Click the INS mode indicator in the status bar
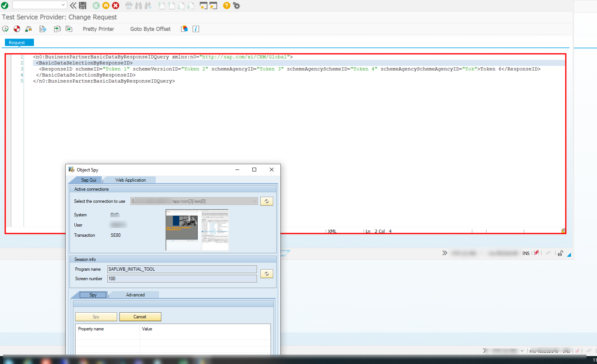597x364 pixels. [526, 253]
